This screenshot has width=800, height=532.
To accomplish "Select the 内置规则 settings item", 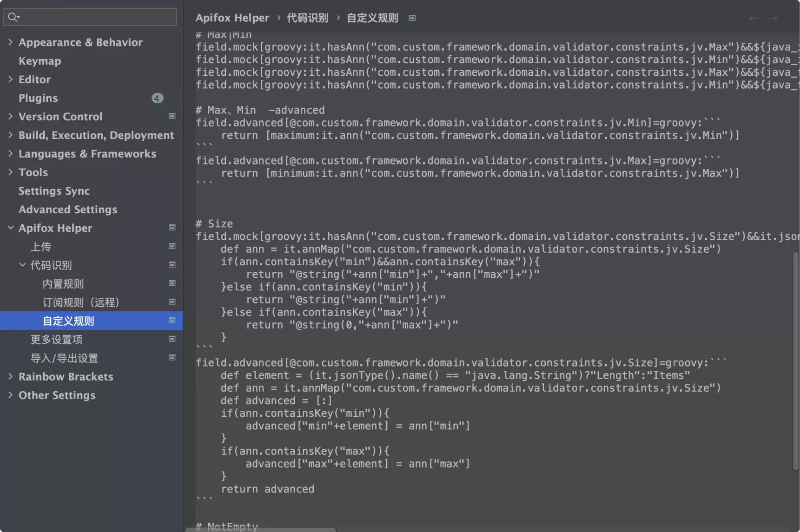I will pyautogui.click(x=63, y=284).
